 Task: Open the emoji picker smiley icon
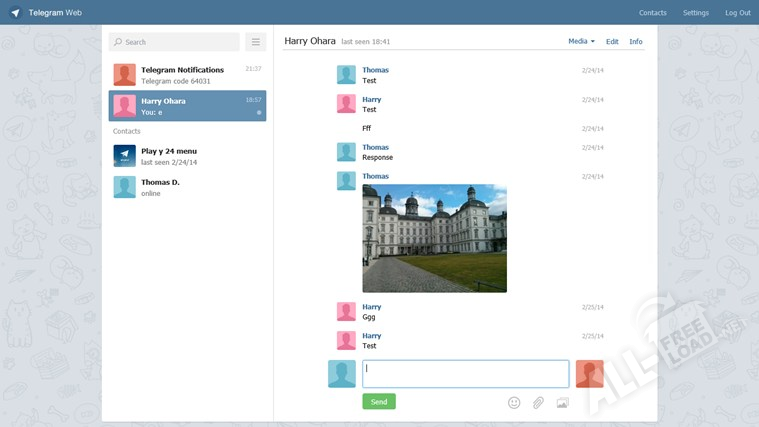click(x=514, y=402)
